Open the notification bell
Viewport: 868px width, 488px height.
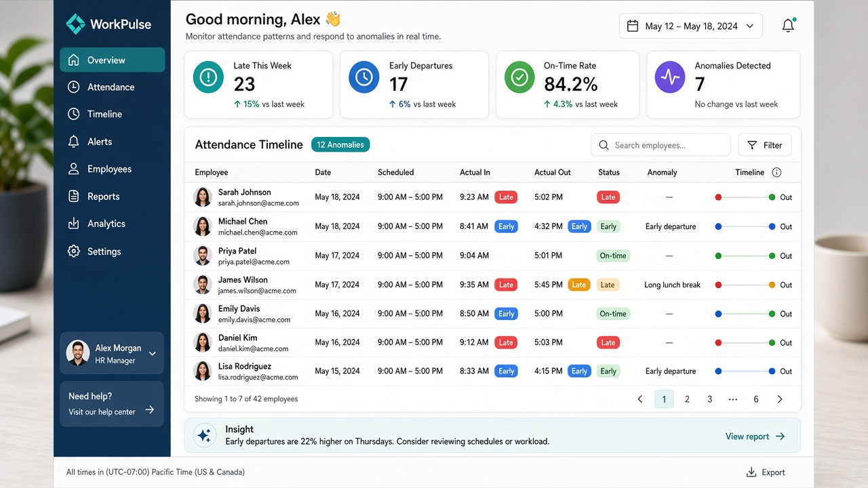788,26
